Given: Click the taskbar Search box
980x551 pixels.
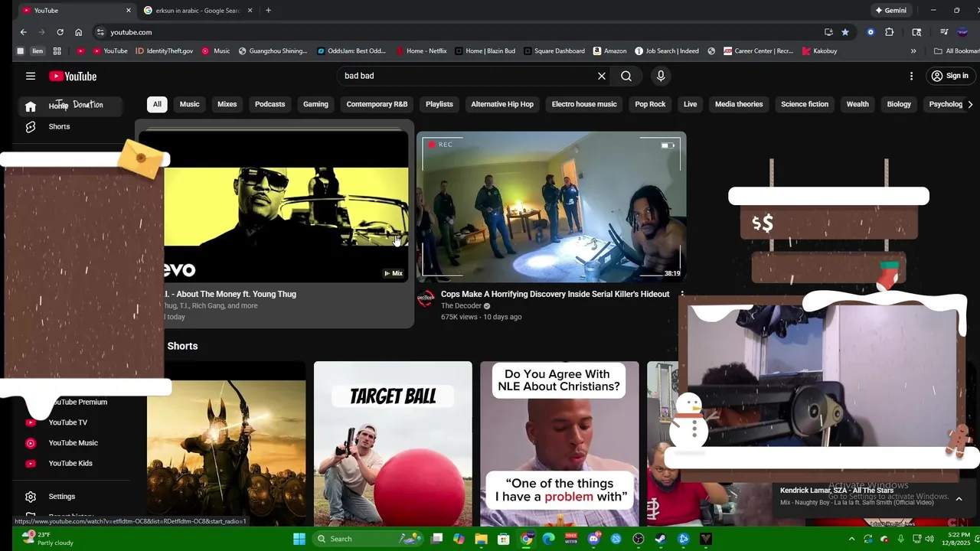Looking at the screenshot, I should pos(366,539).
